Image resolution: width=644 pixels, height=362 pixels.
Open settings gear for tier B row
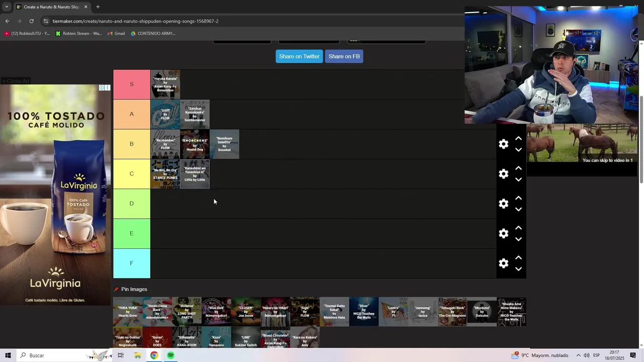click(503, 144)
